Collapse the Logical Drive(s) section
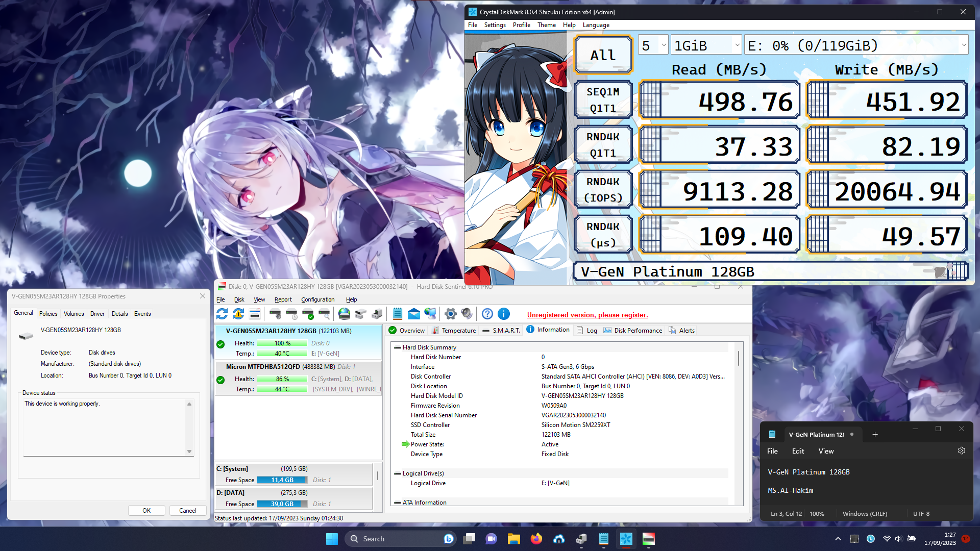This screenshot has height=551, width=980. coord(398,473)
